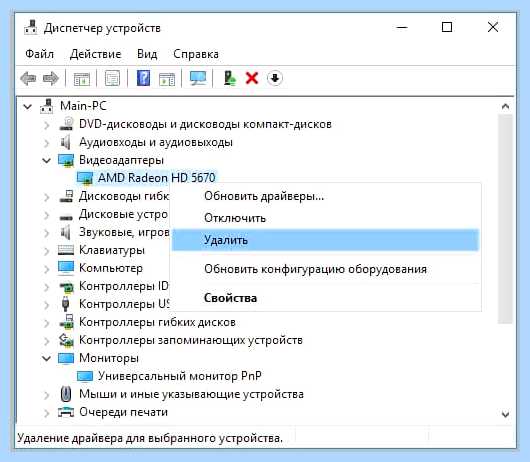Expand the DVD-дисководы category arrow
The width and height of the screenshot is (530, 462).
47,125
